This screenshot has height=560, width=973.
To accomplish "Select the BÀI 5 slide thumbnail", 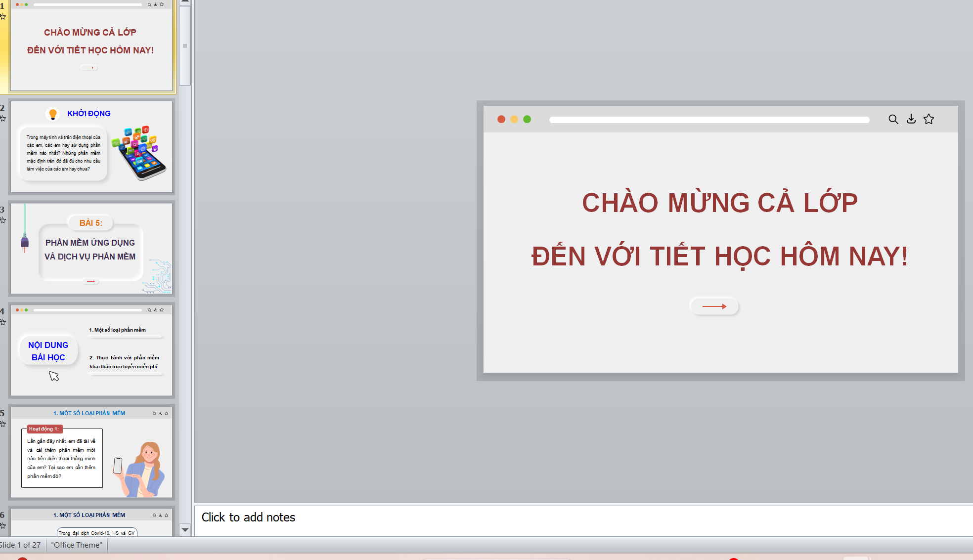I will tap(91, 249).
